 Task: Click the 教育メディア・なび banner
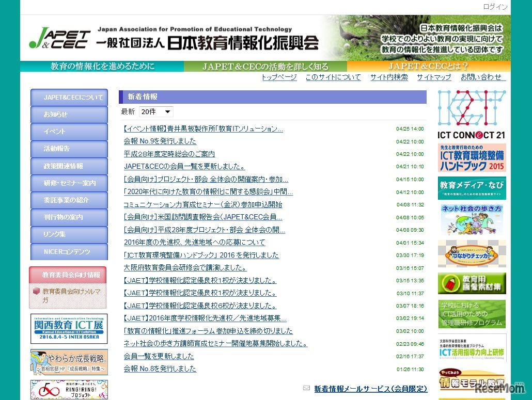[471, 187]
